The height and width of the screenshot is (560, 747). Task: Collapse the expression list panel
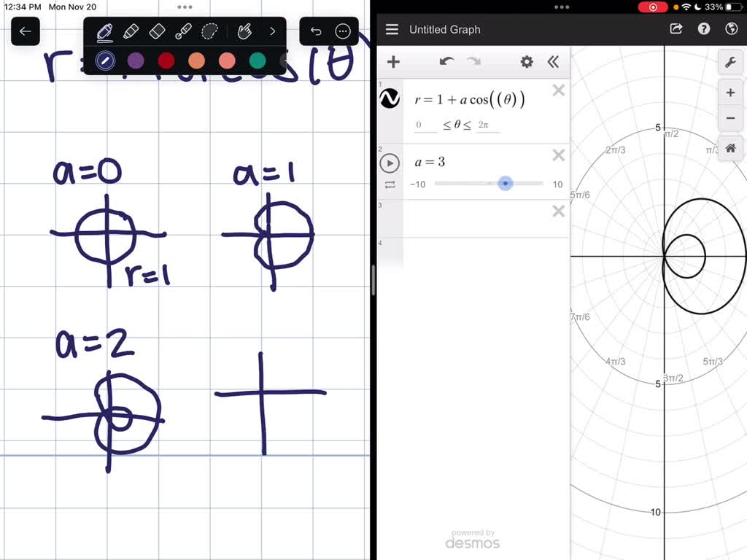coord(553,62)
